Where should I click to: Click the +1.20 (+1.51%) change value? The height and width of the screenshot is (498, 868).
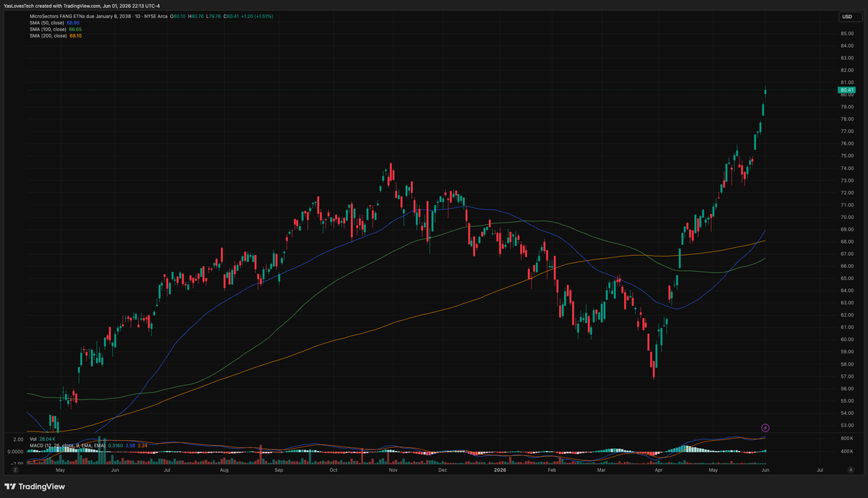pyautogui.click(x=256, y=17)
